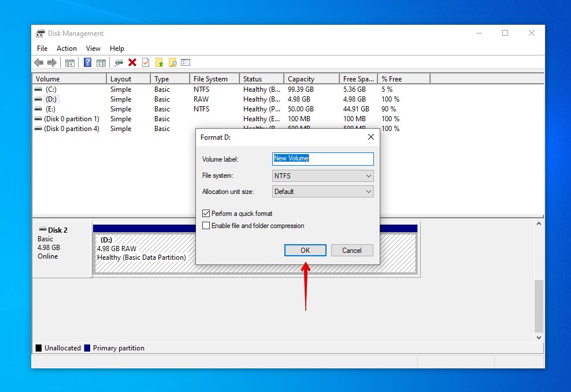This screenshot has height=392, width=571.
Task: Click the Properties checkmark document icon
Action: (146, 62)
